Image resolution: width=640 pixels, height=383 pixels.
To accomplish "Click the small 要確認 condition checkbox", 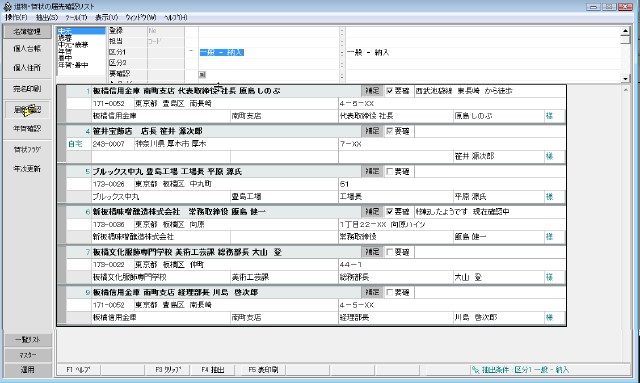I will [202, 74].
